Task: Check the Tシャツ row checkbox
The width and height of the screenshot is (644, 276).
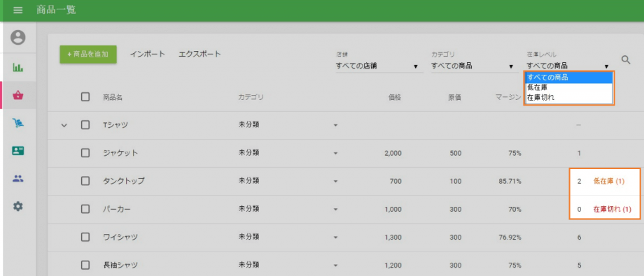Action: (x=85, y=125)
